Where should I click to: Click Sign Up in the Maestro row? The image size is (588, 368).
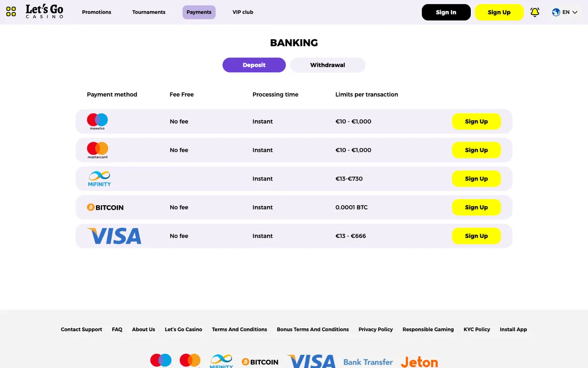(x=476, y=122)
